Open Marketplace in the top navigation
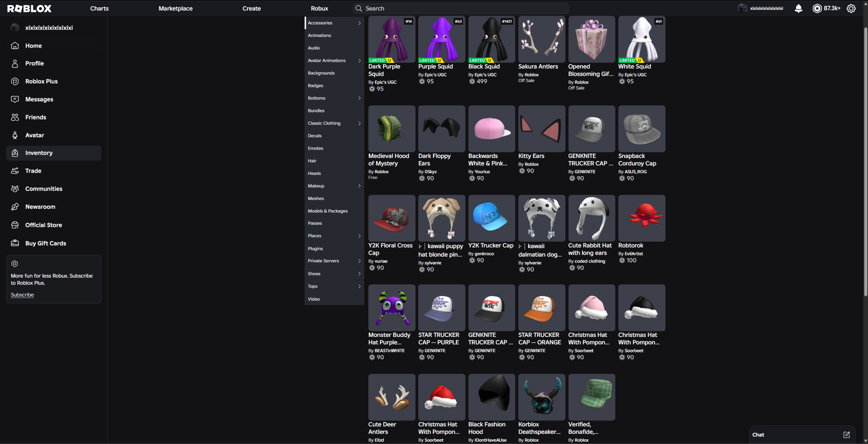868x444 pixels. click(175, 8)
